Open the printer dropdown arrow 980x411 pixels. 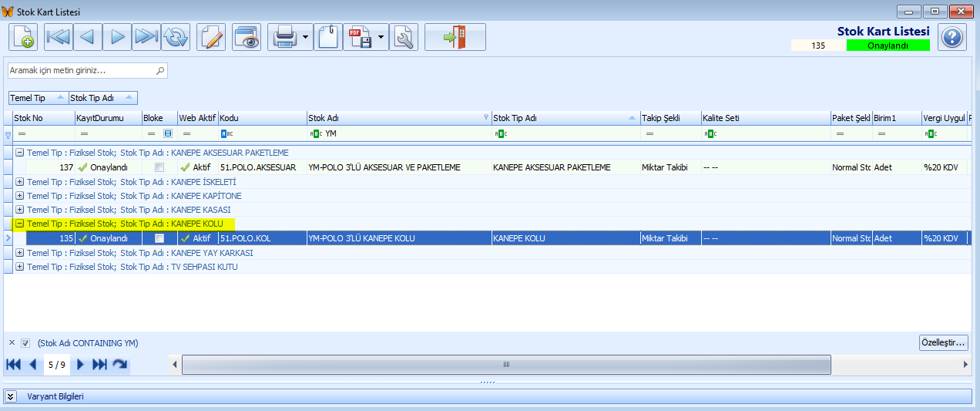pos(307,37)
